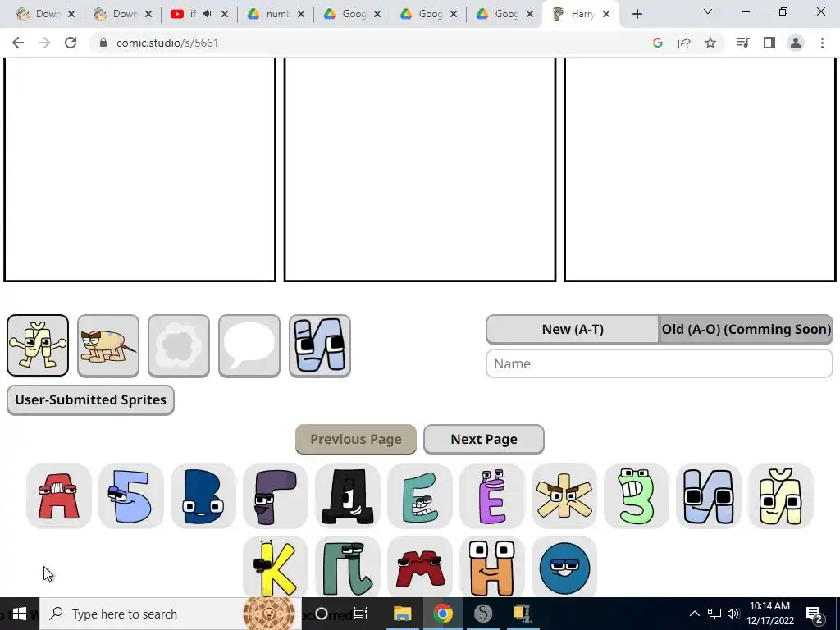Open the characters category with dancing Й
This screenshot has height=630, width=840.
pos(38,345)
